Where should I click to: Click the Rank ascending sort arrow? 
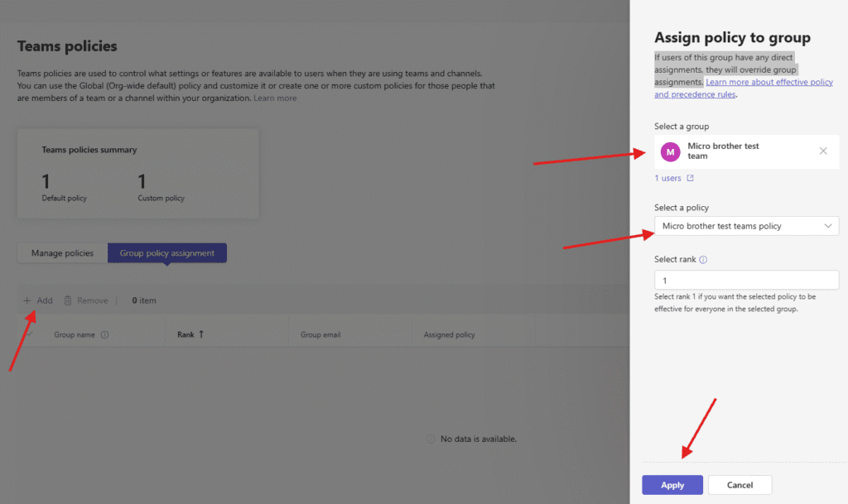[x=201, y=334]
